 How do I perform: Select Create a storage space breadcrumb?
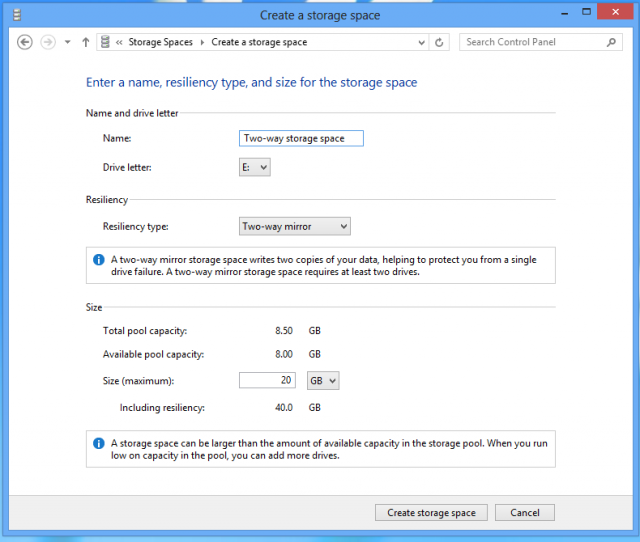point(259,42)
